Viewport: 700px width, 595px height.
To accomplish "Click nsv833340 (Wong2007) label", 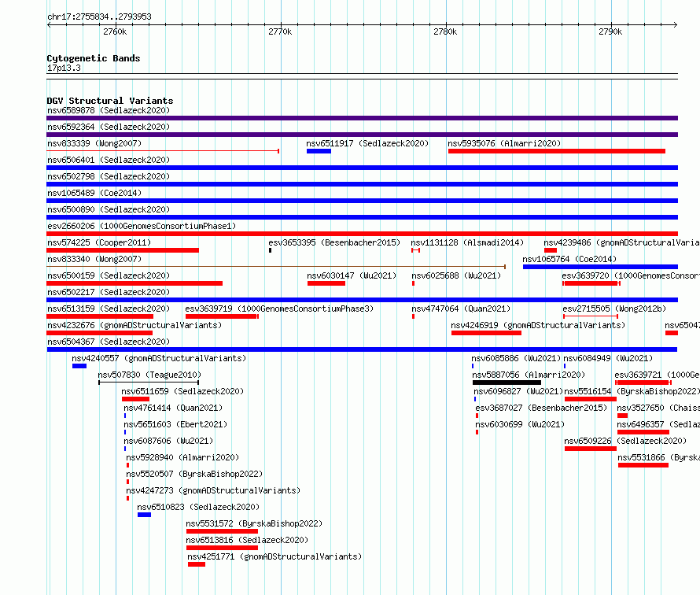I will 94,259.
